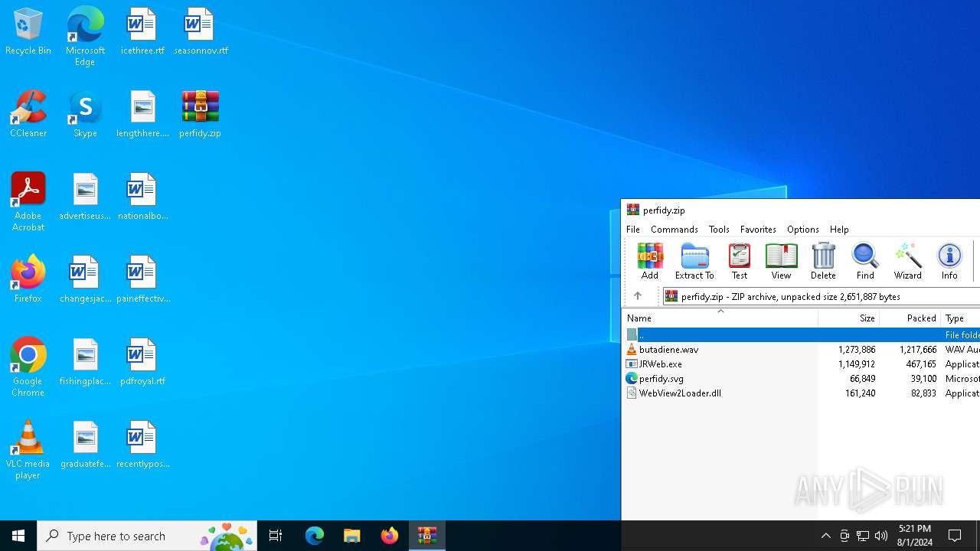Select the changesjac document on the desktop
980x551 pixels.
(x=85, y=279)
